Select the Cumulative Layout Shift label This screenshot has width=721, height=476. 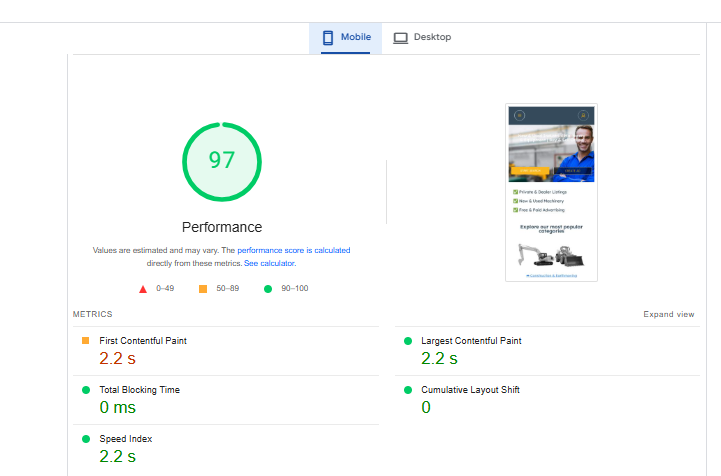(x=470, y=390)
